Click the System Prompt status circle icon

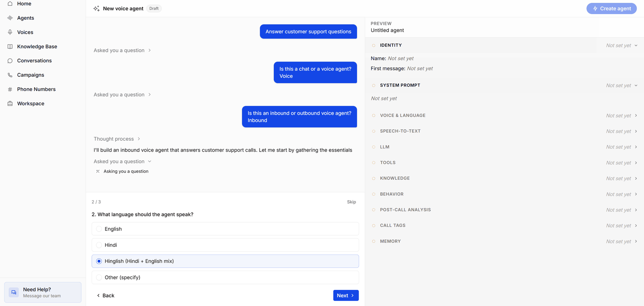[374, 85]
